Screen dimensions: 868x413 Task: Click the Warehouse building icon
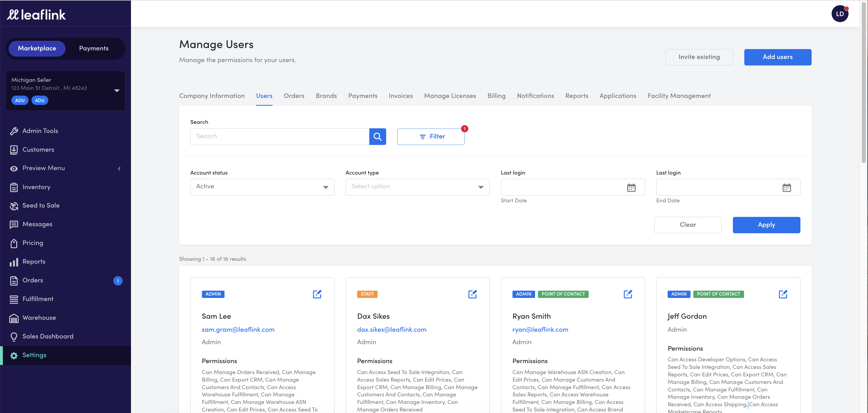14,318
